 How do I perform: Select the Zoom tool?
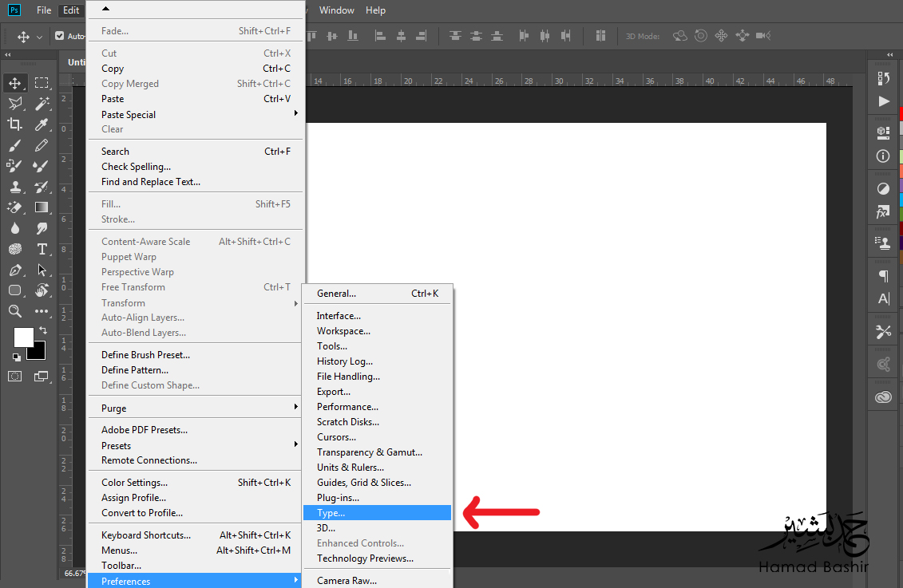[15, 311]
